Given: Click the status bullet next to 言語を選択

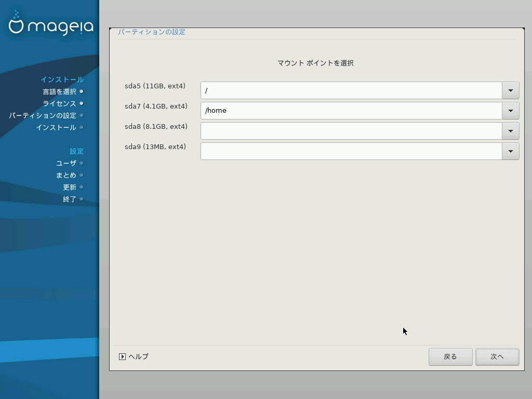Looking at the screenshot, I should [82, 91].
